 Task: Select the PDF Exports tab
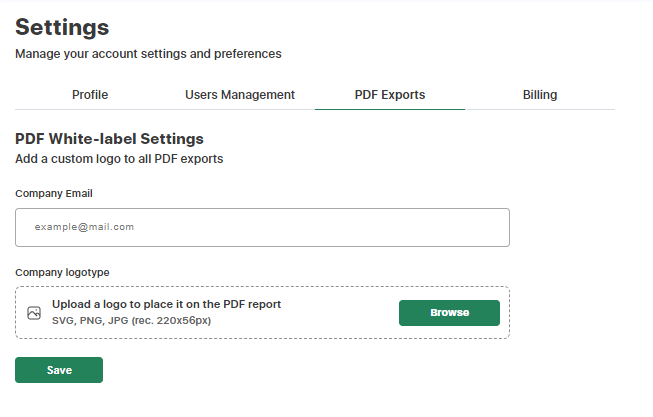coord(390,95)
